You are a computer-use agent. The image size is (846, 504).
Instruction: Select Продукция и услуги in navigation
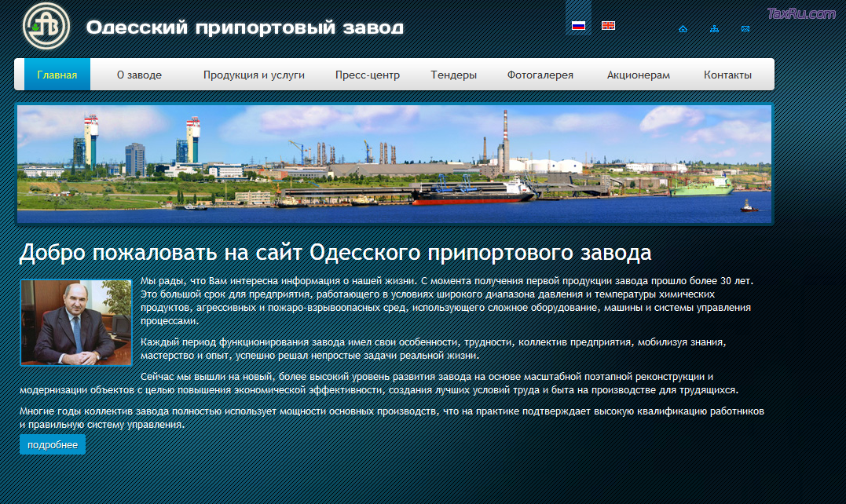click(x=254, y=75)
